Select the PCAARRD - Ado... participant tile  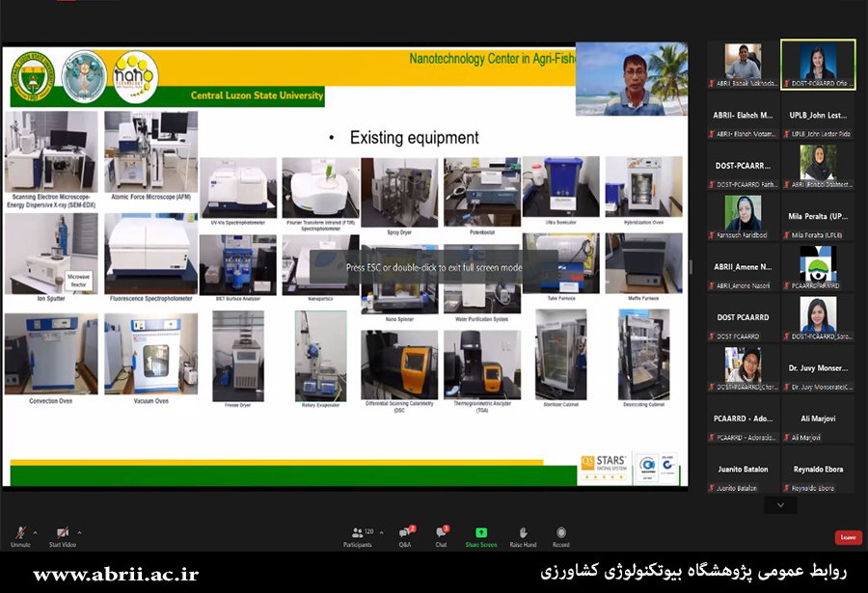pyautogui.click(x=743, y=418)
